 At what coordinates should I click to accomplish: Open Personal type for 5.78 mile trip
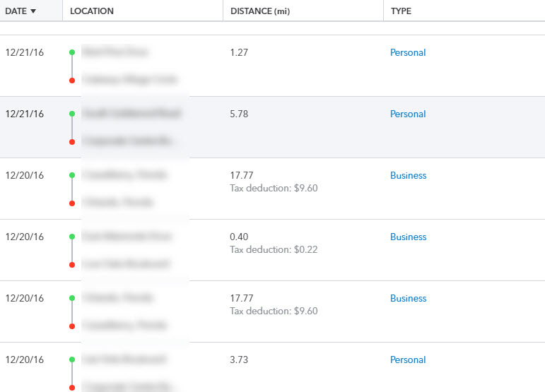408,114
